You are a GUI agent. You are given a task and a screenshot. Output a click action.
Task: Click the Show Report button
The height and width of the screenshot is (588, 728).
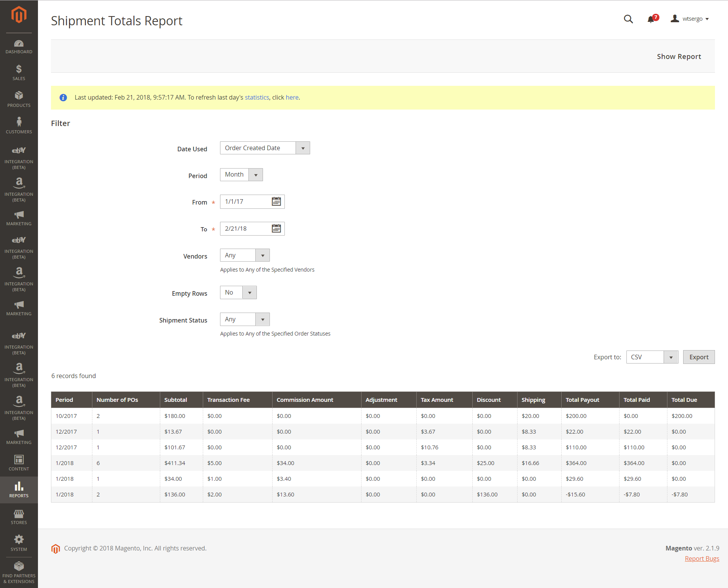679,56
